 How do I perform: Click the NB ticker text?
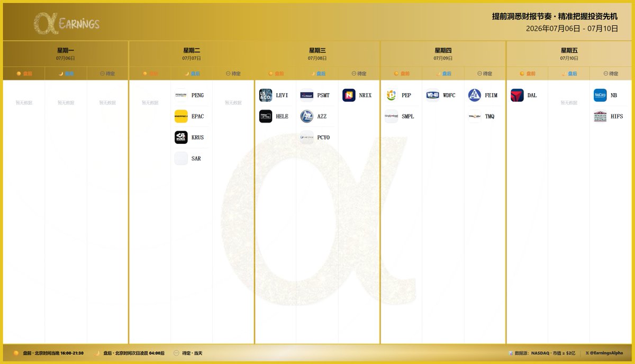tap(613, 95)
